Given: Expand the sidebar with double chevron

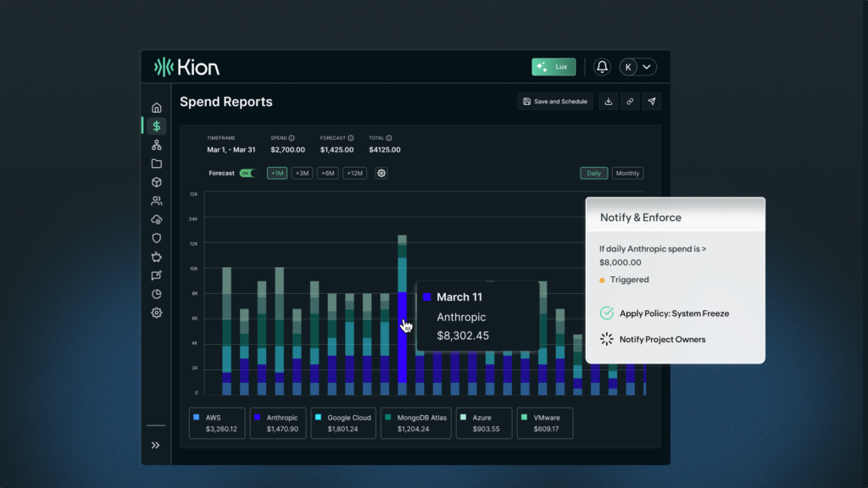Looking at the screenshot, I should (156, 445).
